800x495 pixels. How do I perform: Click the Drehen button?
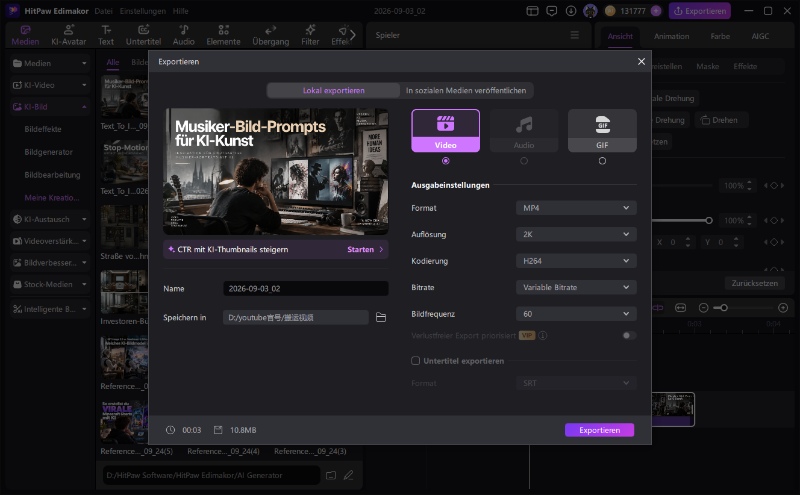[x=719, y=120]
